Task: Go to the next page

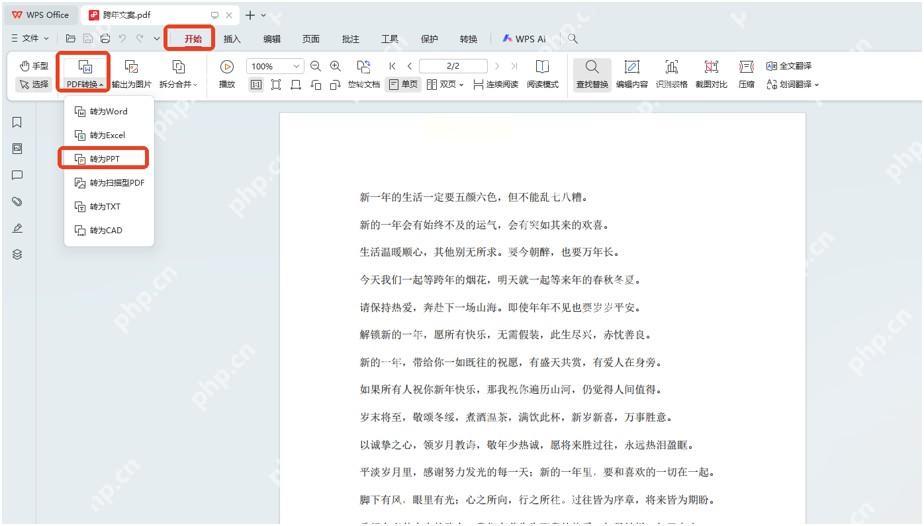Action: (x=497, y=66)
